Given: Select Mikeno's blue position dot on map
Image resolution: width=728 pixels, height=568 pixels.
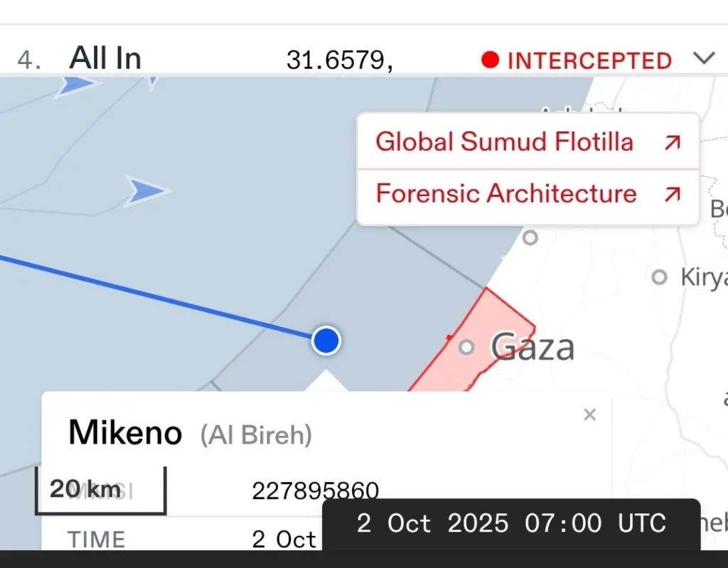Looking at the screenshot, I should click(326, 341).
